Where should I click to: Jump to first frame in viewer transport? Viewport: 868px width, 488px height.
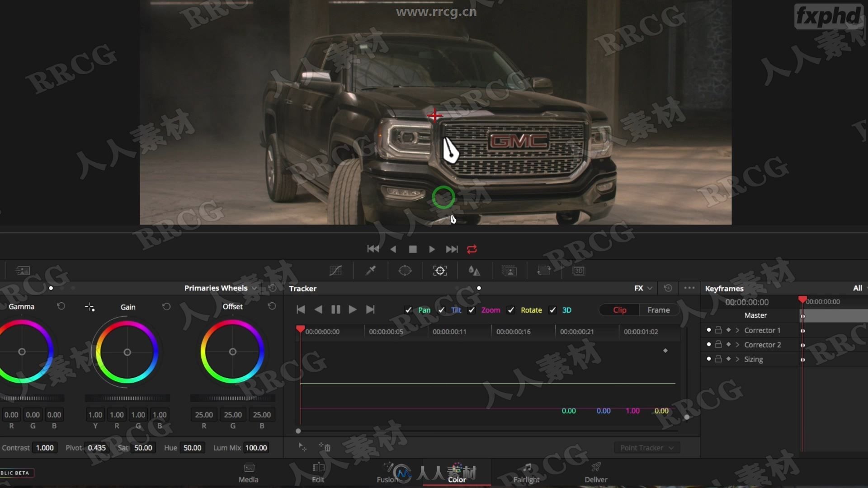373,249
